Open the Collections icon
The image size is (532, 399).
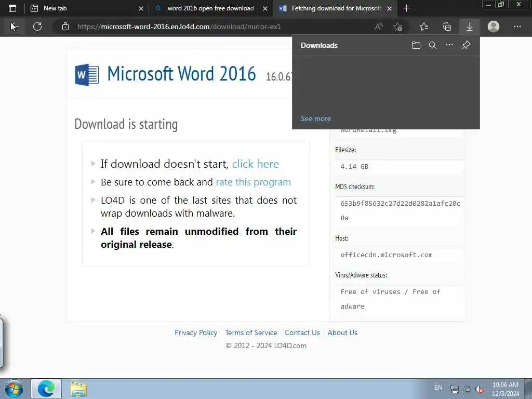click(x=447, y=26)
